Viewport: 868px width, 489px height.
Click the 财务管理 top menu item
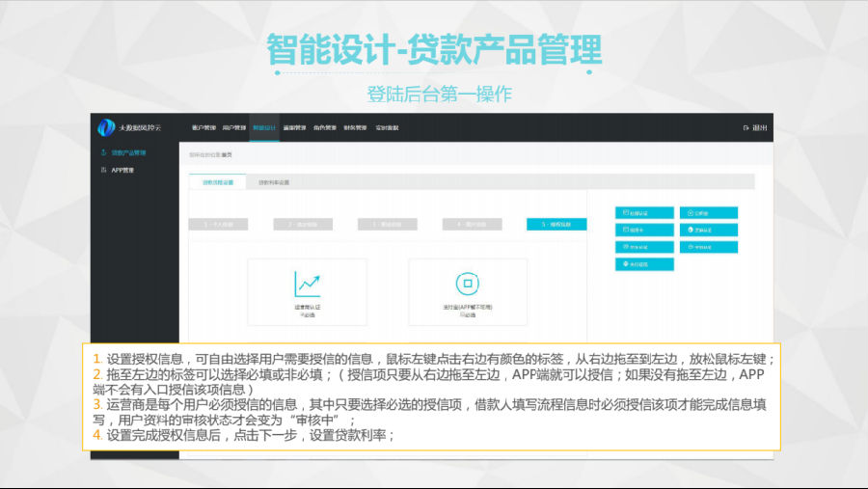pos(355,127)
